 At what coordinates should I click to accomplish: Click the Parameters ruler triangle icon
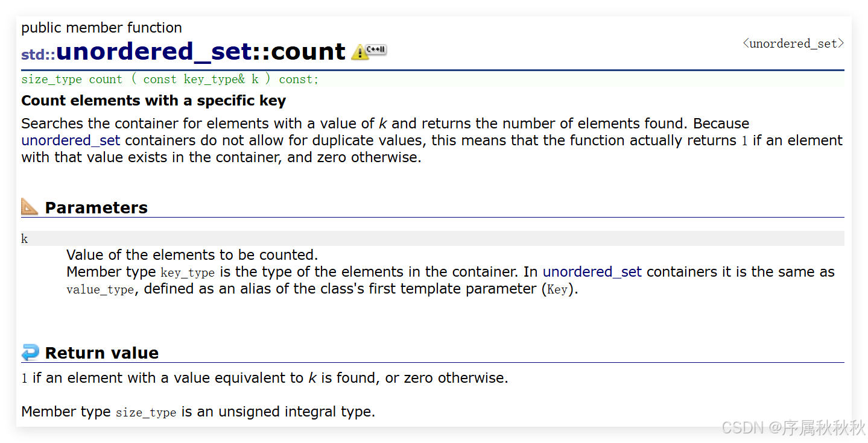(30, 207)
